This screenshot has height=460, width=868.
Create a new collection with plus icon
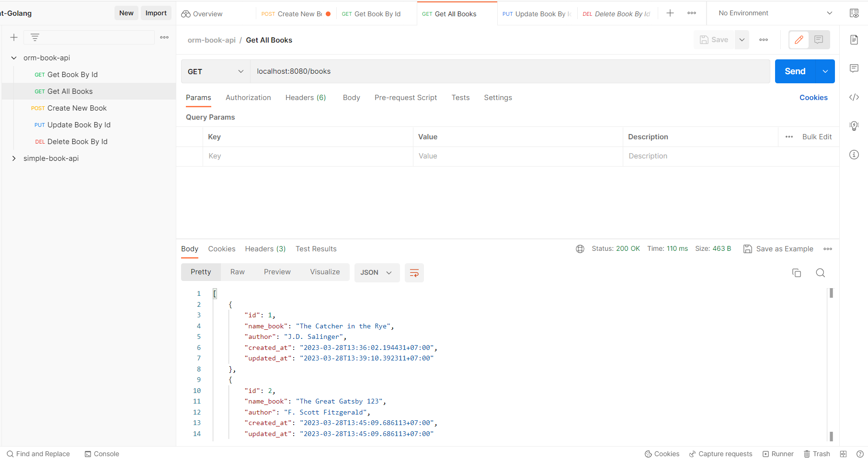(14, 37)
